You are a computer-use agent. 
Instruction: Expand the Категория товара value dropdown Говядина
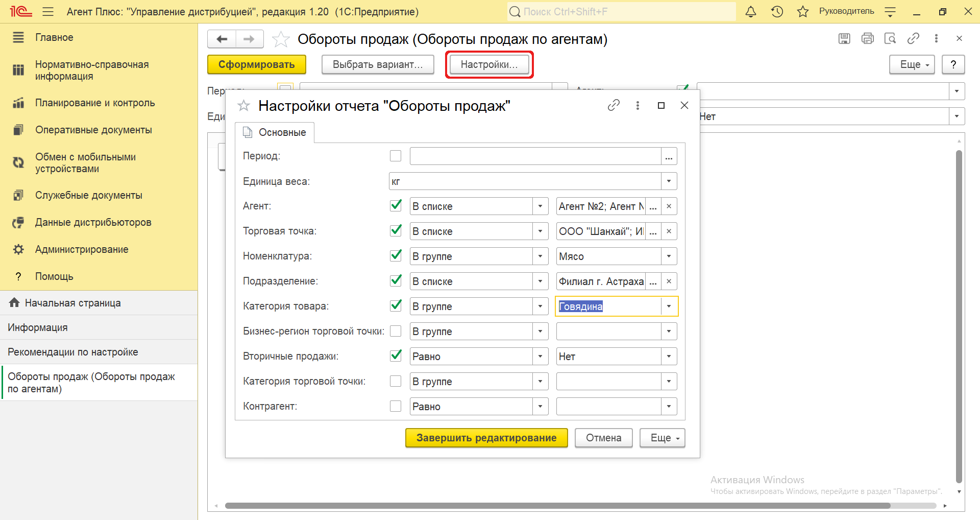pyautogui.click(x=669, y=306)
